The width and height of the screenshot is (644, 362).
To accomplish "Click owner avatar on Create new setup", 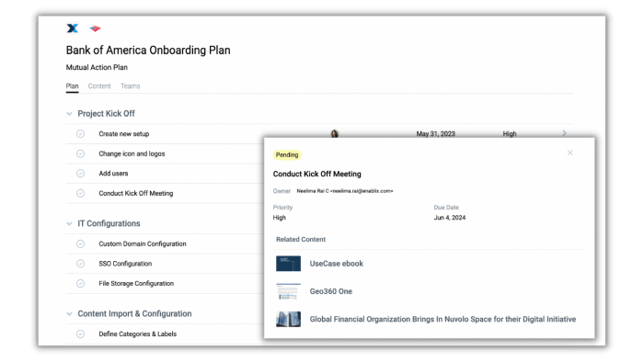I will coord(335,133).
